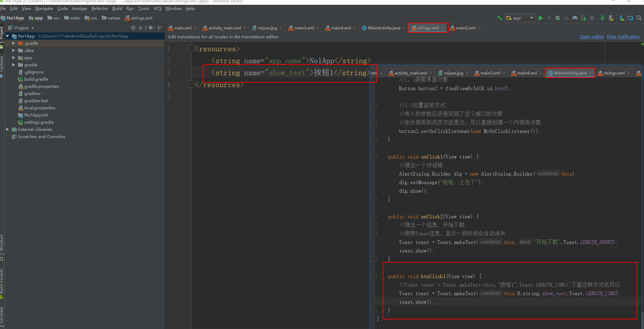Toggle the fold marker beside the onClick1 method
644x329 pixels.
click(374, 157)
